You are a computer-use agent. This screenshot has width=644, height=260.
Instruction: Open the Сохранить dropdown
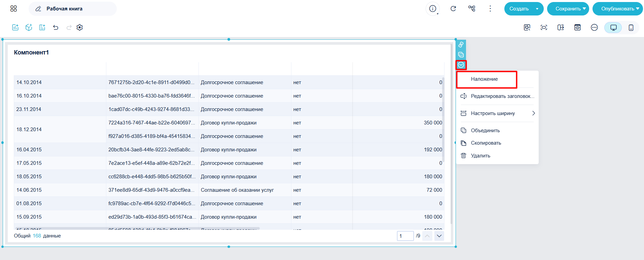coord(568,9)
